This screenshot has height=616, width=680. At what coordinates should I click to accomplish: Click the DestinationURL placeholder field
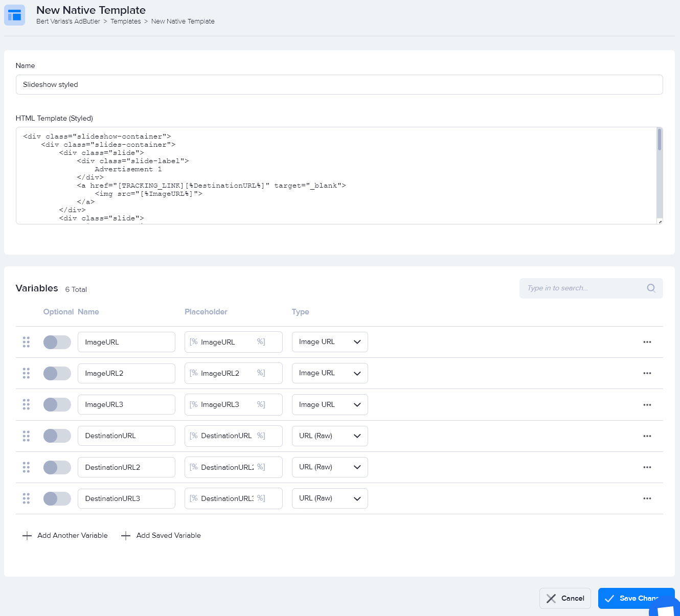[234, 436]
